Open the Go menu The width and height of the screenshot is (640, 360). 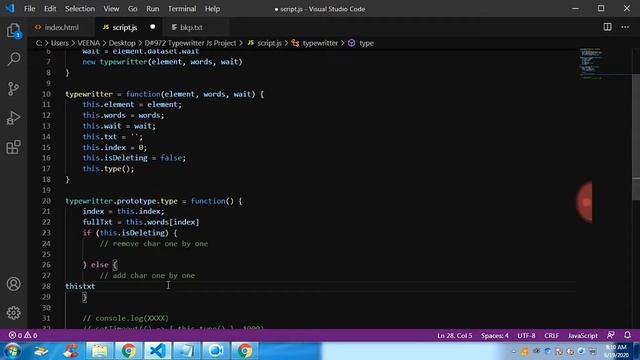pos(132,9)
